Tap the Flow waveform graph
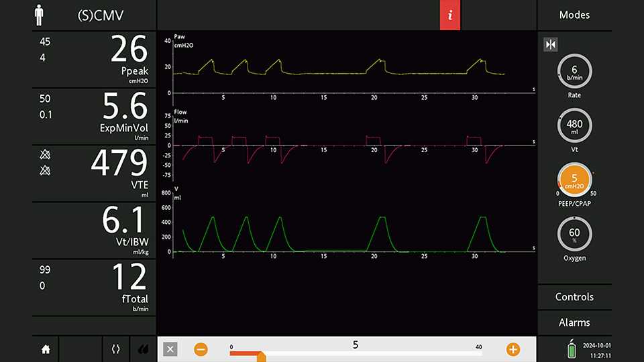The image size is (644, 362). coord(349,145)
